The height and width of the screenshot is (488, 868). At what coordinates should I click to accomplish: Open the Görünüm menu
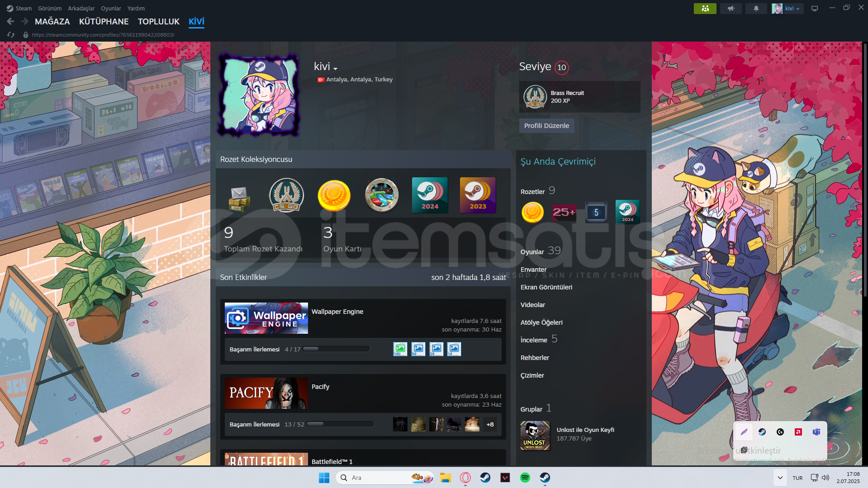50,8
